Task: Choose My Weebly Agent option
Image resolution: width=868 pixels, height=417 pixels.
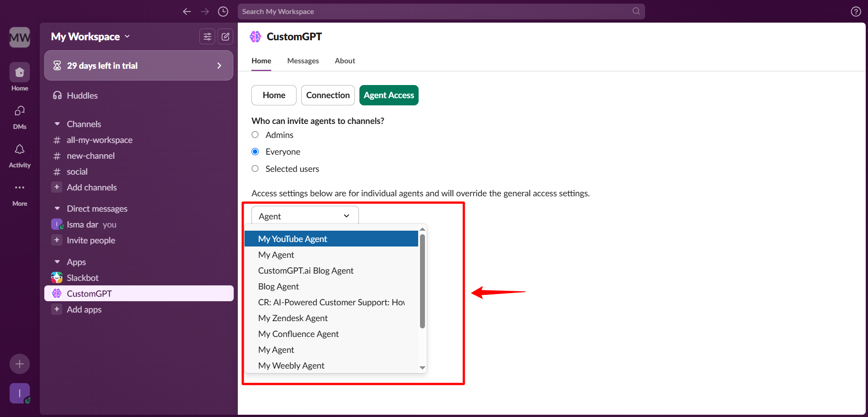Action: (x=331, y=365)
